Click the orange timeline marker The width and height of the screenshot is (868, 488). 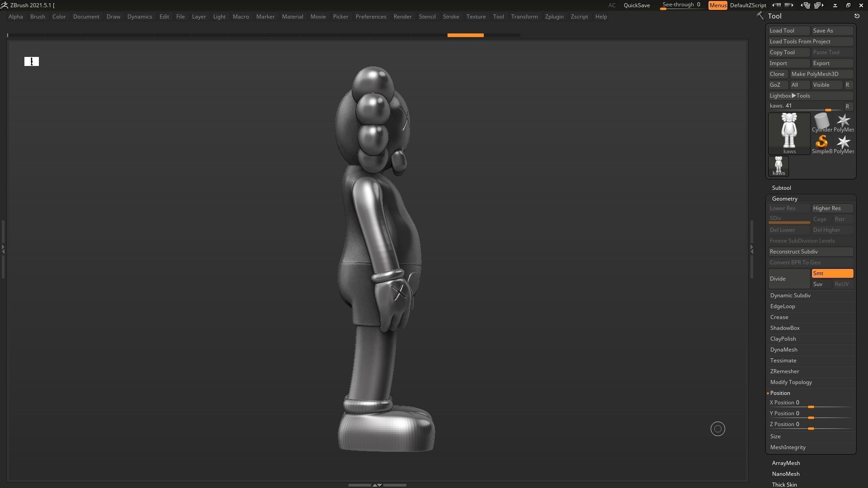tap(465, 35)
